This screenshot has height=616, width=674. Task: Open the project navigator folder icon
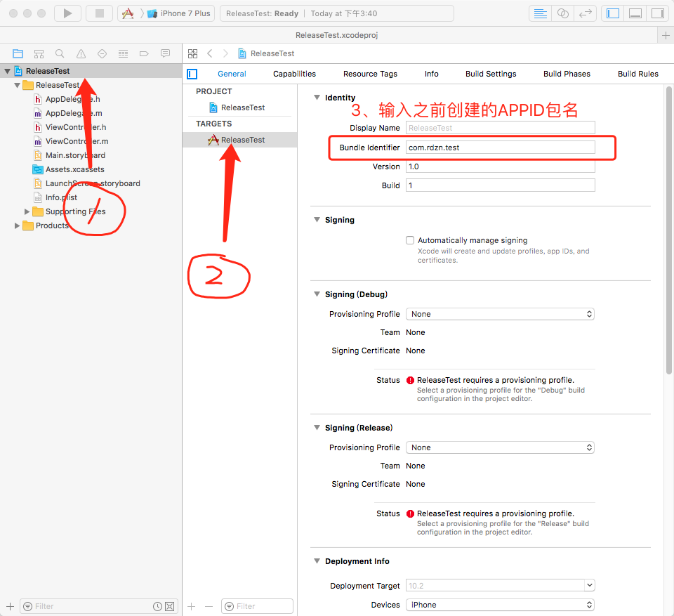pos(18,54)
